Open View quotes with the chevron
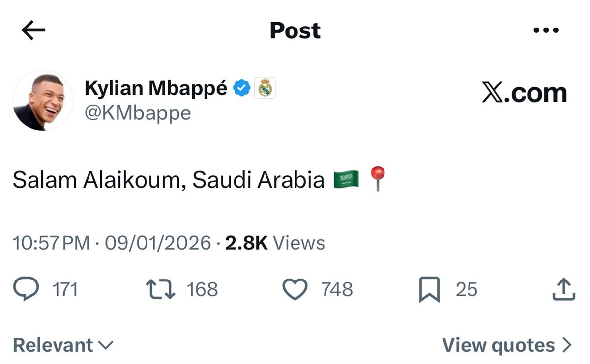The width and height of the screenshot is (590, 364). 507,345
